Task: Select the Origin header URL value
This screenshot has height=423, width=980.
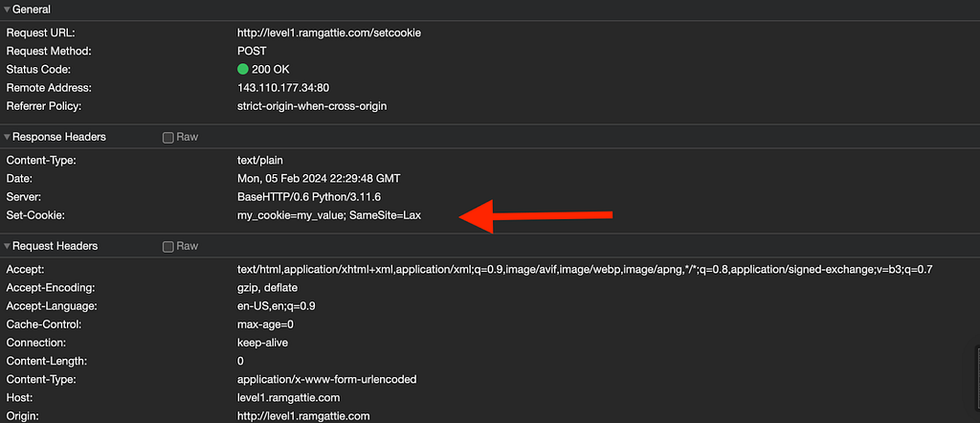Action: [303, 415]
